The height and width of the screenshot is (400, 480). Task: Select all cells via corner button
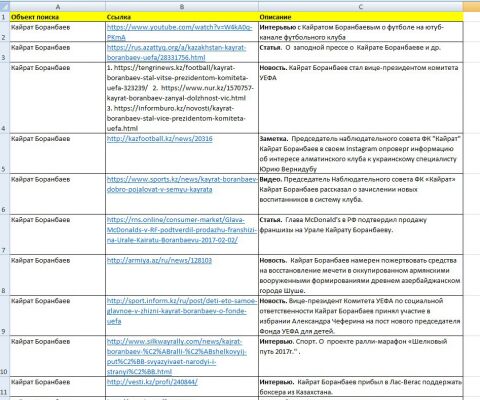pyautogui.click(x=5, y=7)
